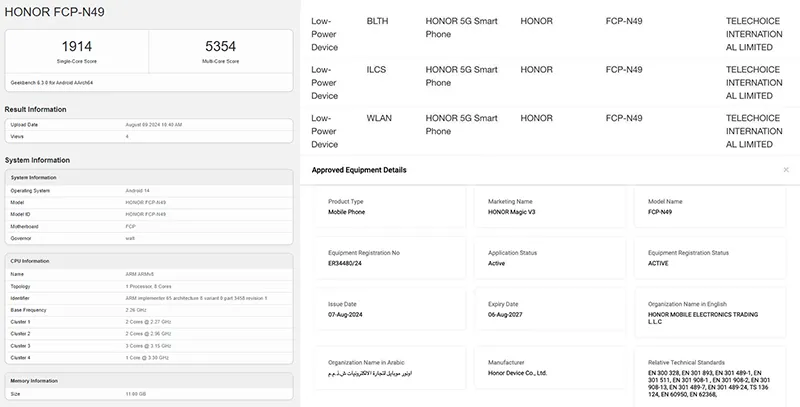
Task: Click Equipment Registration Status value ACTIVE
Action: point(658,264)
